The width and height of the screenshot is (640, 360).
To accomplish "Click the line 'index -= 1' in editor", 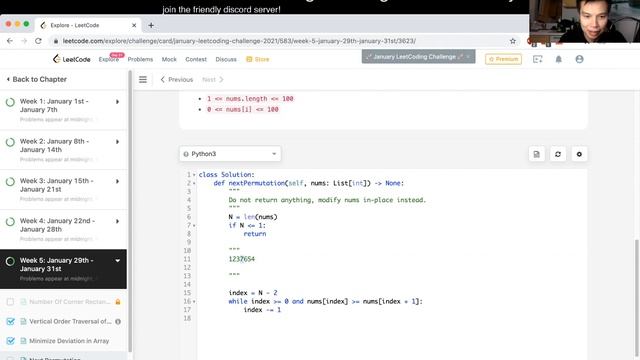I will pos(262,310).
